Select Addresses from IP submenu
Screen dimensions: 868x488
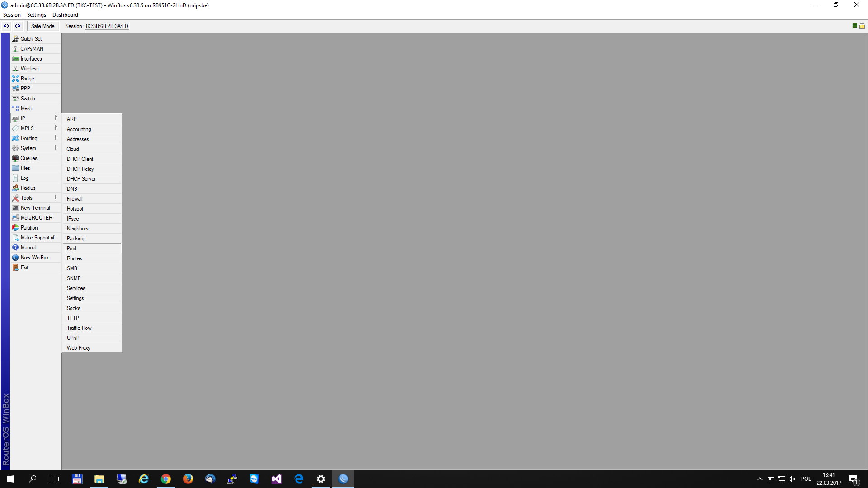92,139
